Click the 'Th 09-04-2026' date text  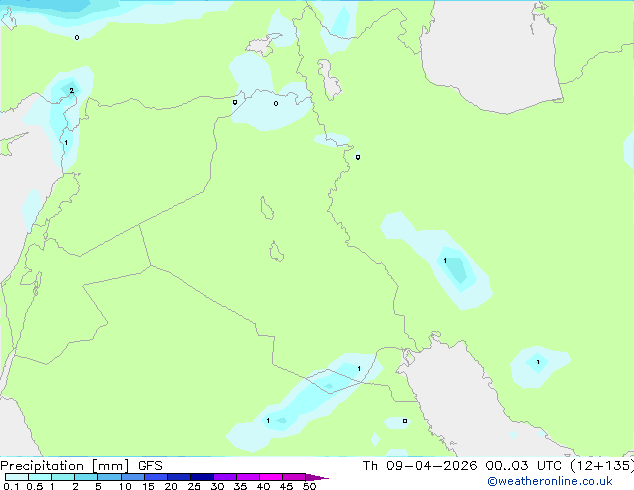tap(420, 466)
